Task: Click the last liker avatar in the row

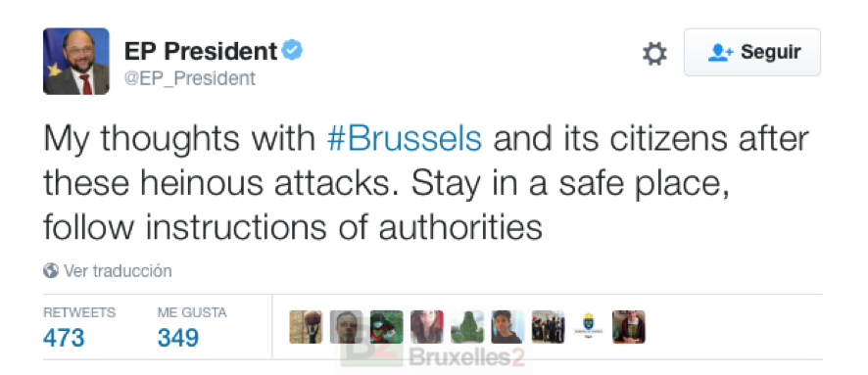Action: pos(628,327)
